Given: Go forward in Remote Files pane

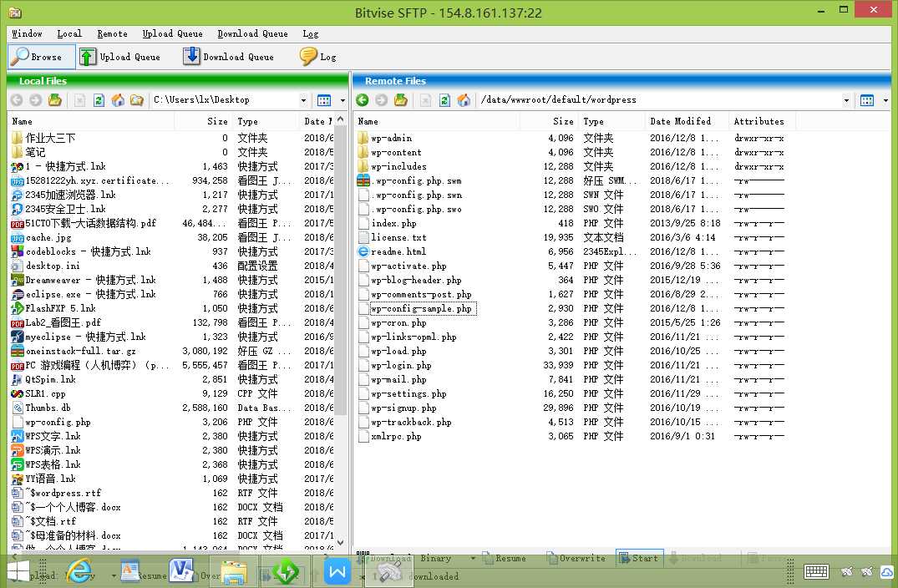Looking at the screenshot, I should (382, 100).
